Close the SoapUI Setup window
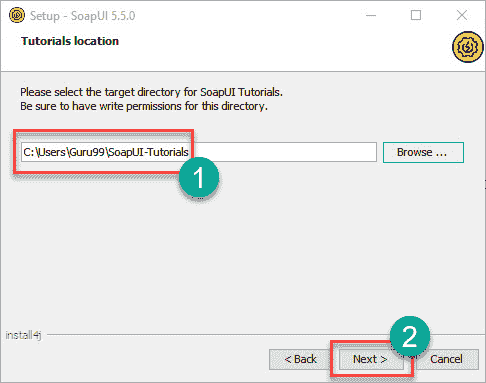The image size is (486, 383). (x=462, y=15)
